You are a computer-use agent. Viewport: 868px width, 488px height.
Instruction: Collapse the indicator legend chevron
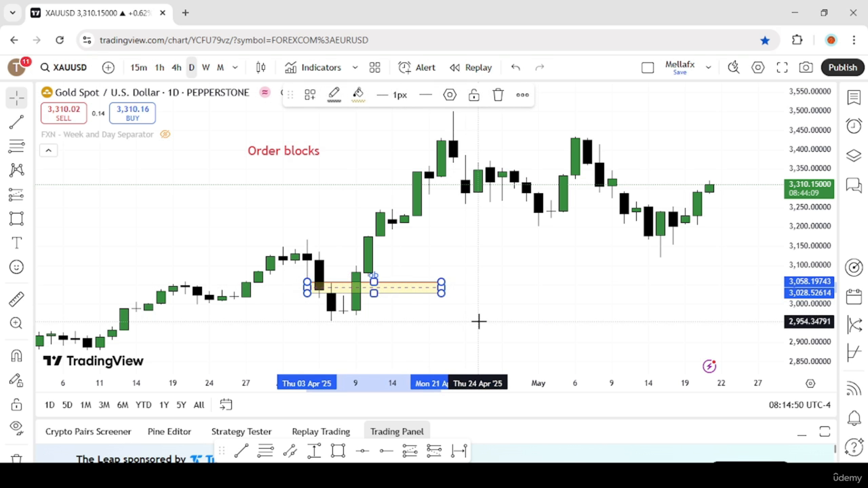pyautogui.click(x=48, y=150)
